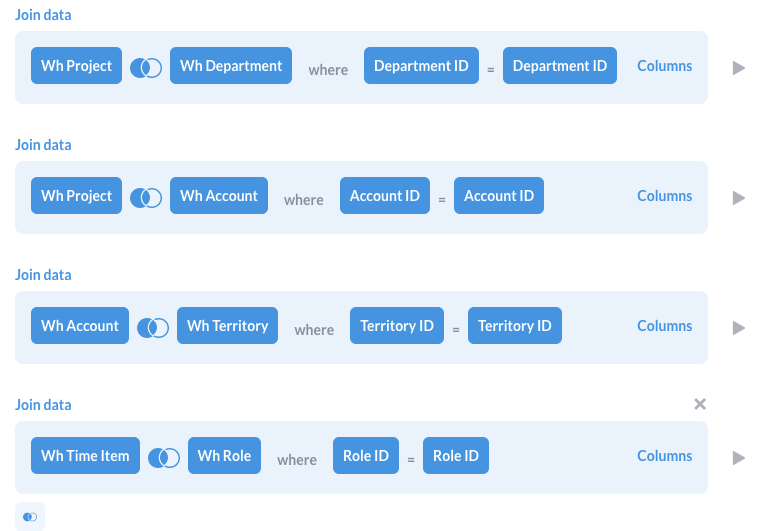Image resolution: width=760 pixels, height=531 pixels.
Task: Select the Wh Department table button
Action: pyautogui.click(x=231, y=65)
